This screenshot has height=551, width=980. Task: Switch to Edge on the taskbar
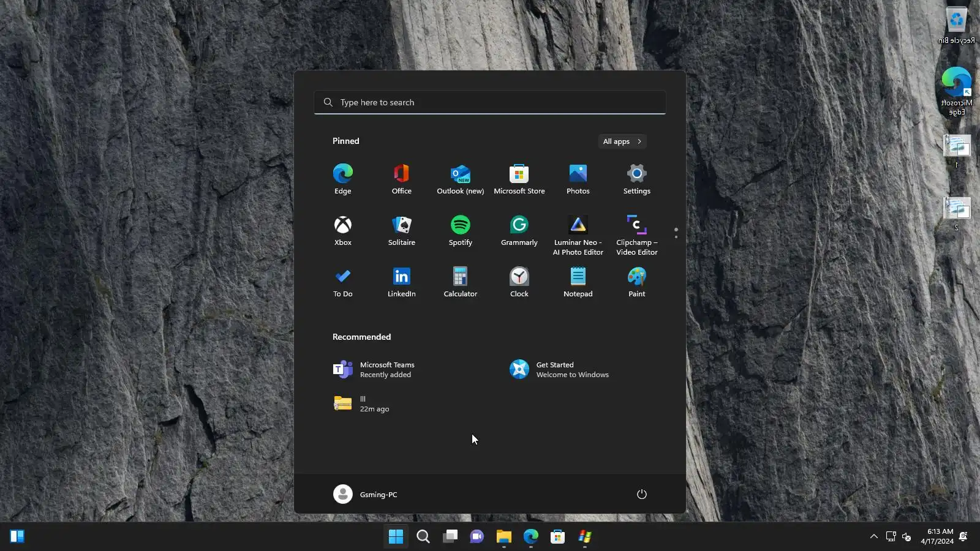coord(531,537)
